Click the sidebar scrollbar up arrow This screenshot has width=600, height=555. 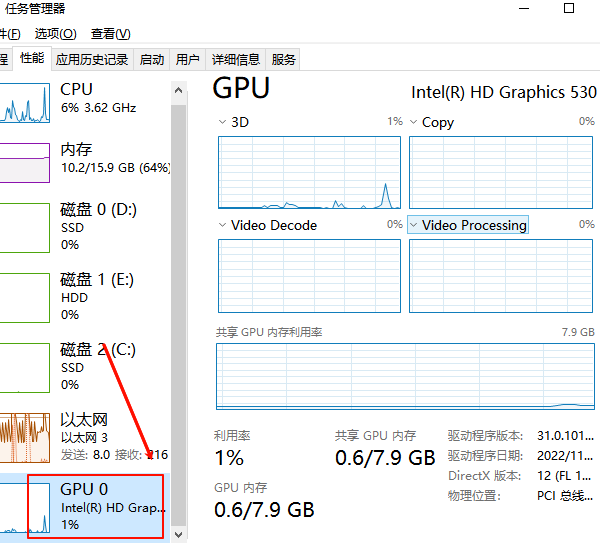pyautogui.click(x=180, y=91)
